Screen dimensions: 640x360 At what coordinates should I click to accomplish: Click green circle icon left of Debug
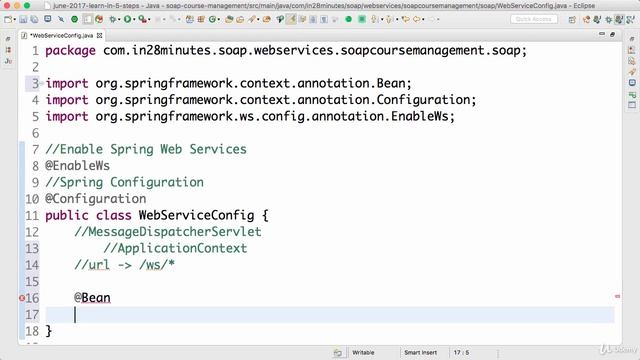(74, 19)
